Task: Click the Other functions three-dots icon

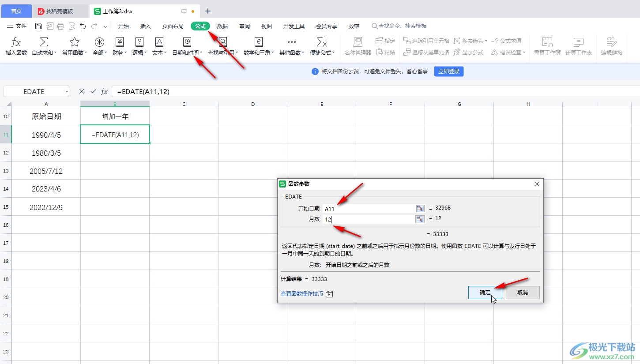Action: point(292,42)
